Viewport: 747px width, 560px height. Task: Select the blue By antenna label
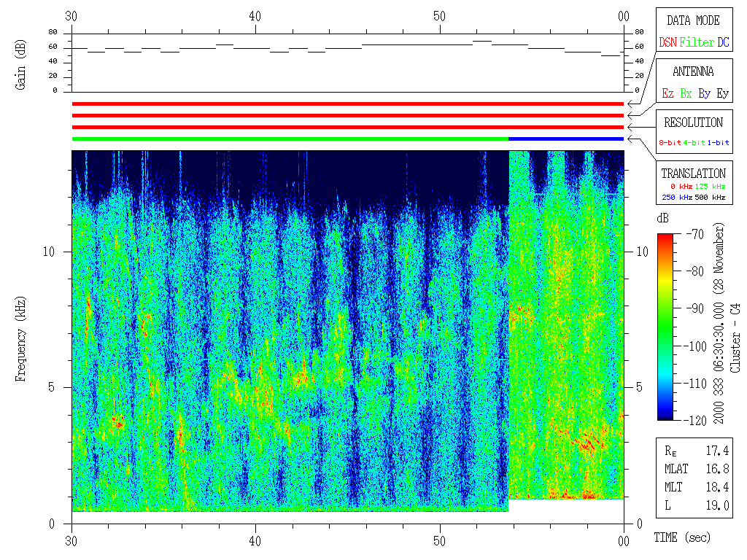(704, 94)
